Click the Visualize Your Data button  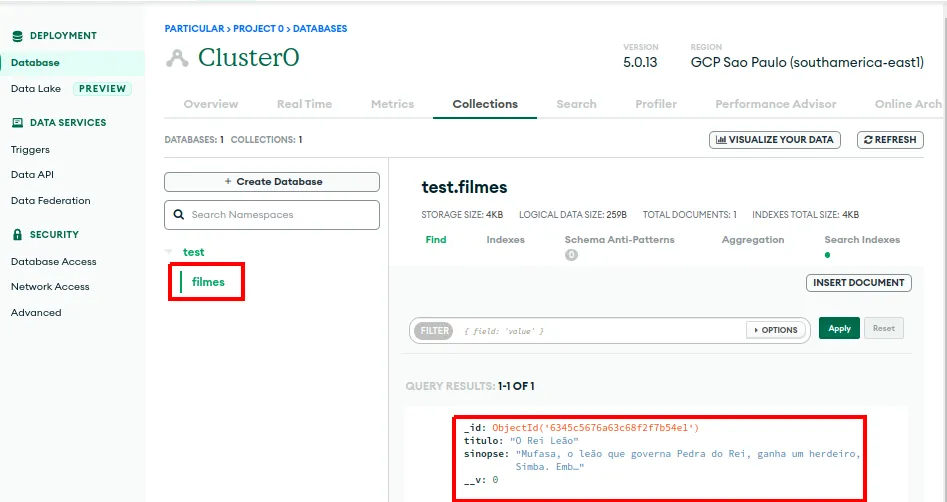(x=775, y=140)
